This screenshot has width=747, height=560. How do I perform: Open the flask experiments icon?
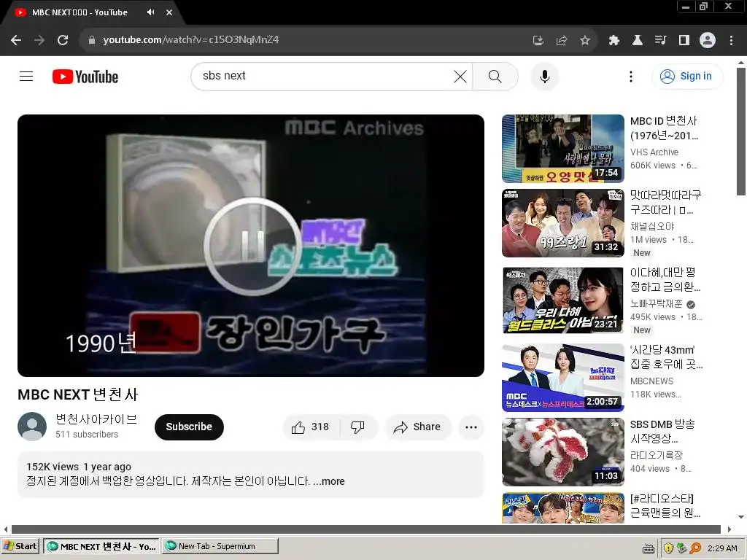[x=637, y=41]
